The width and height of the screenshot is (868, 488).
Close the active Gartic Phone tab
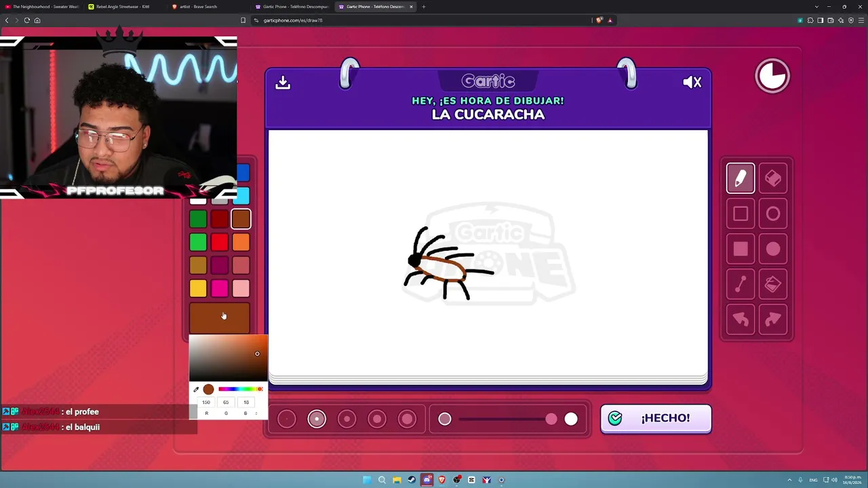tap(411, 7)
